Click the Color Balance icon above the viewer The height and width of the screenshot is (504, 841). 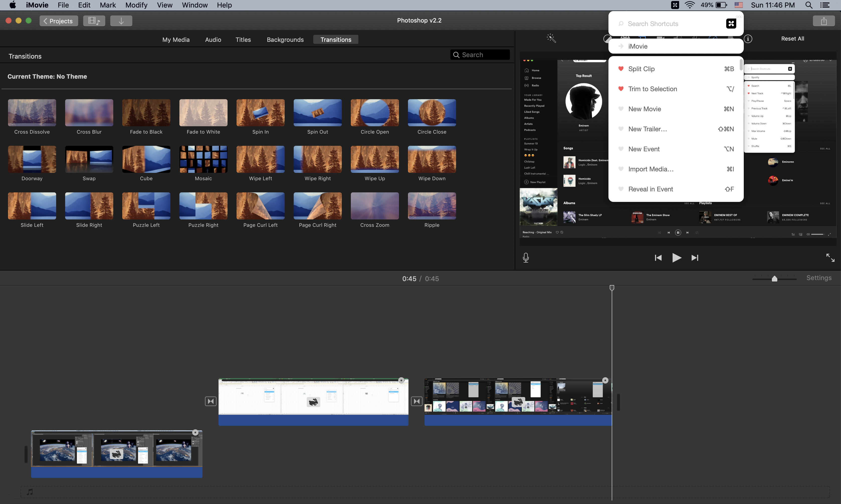point(607,38)
